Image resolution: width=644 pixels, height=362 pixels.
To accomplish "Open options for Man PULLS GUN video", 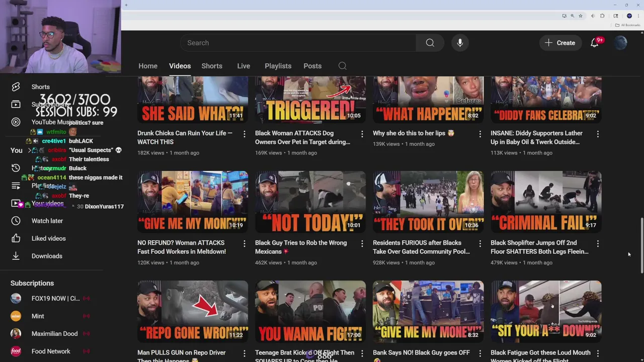I will click(245, 353).
